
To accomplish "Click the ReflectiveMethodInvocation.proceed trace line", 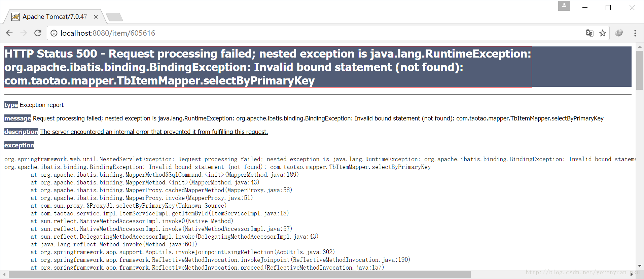I will 207,268.
